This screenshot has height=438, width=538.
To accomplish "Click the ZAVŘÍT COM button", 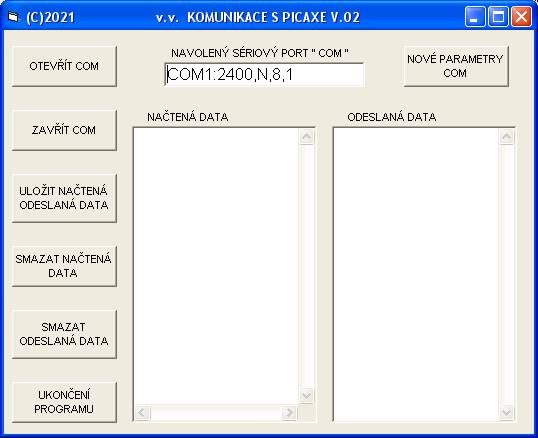I will [65, 130].
